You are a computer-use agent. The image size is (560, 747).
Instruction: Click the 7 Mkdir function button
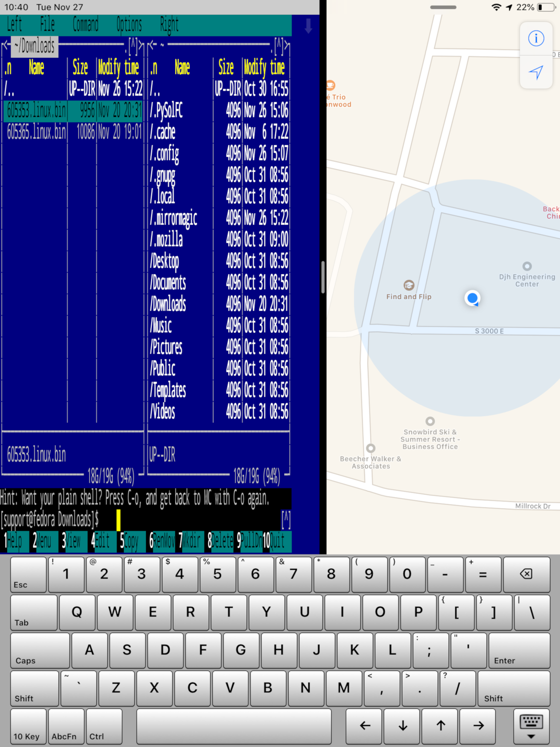coord(191,542)
